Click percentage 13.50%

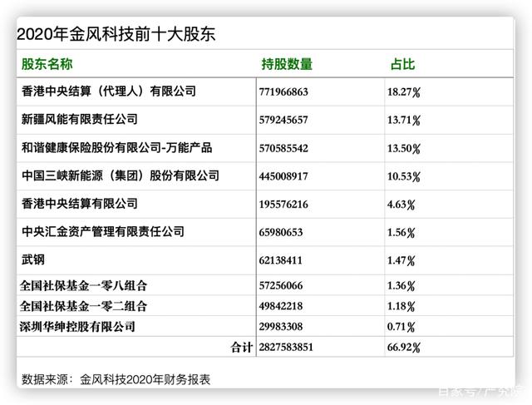[404, 148]
